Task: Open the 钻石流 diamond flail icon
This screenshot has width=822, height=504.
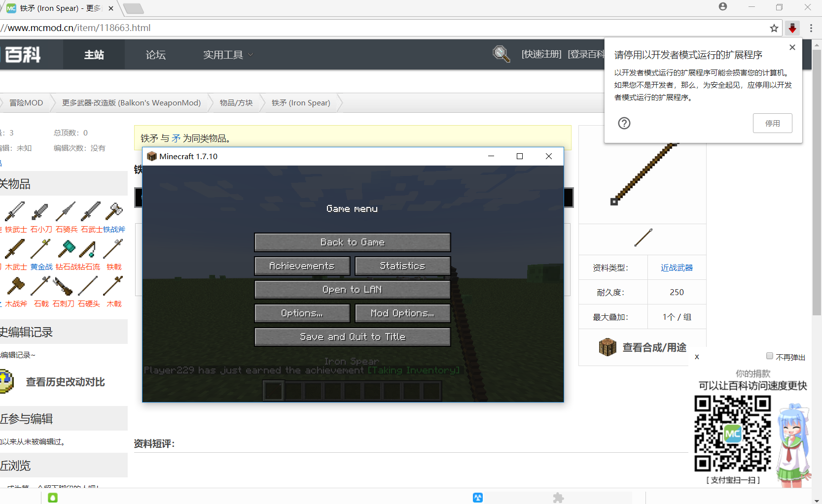Action: coord(89,249)
